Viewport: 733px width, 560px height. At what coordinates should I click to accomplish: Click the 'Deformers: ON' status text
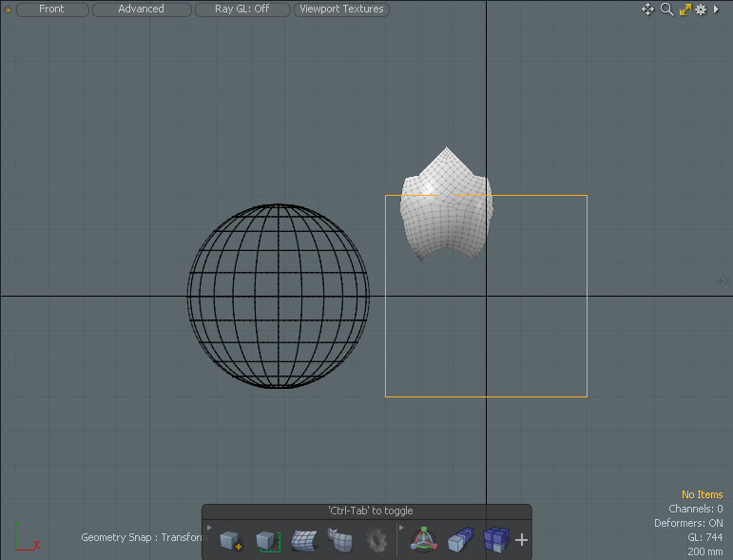pos(688,523)
